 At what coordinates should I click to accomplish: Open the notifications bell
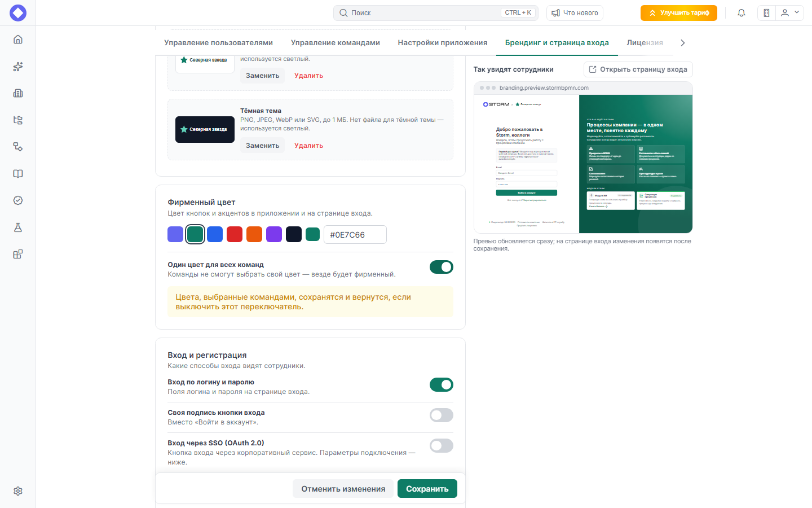pos(742,13)
